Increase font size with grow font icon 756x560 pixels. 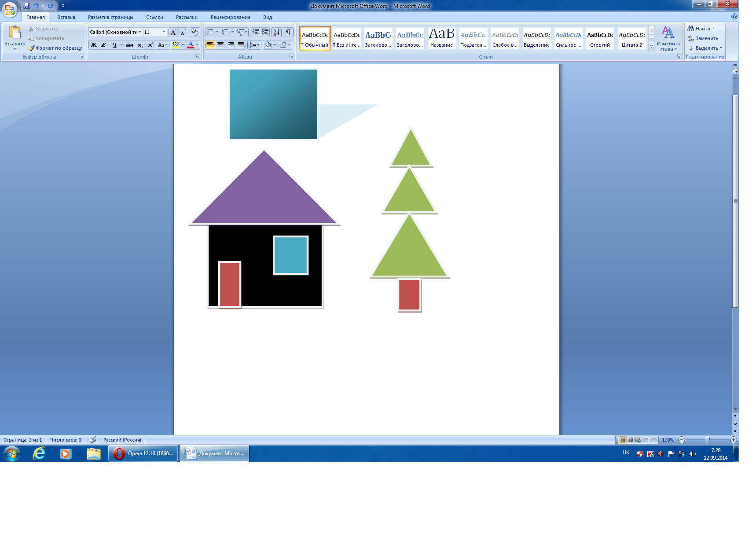173,32
